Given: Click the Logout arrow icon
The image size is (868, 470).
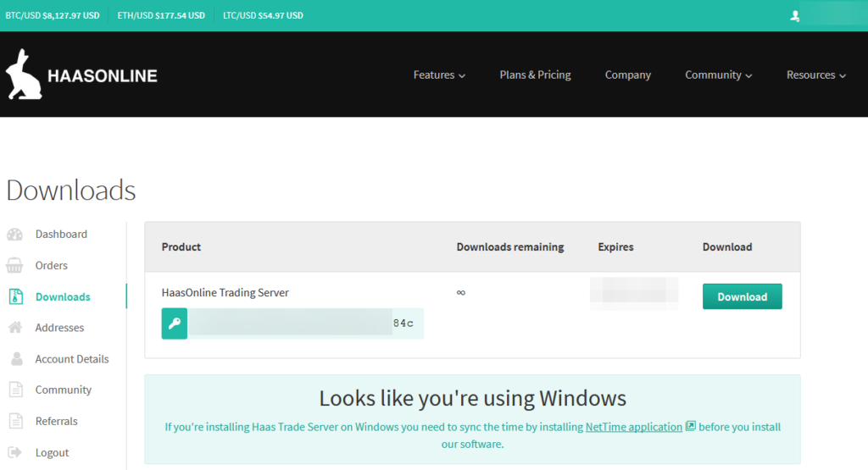Looking at the screenshot, I should [x=15, y=452].
